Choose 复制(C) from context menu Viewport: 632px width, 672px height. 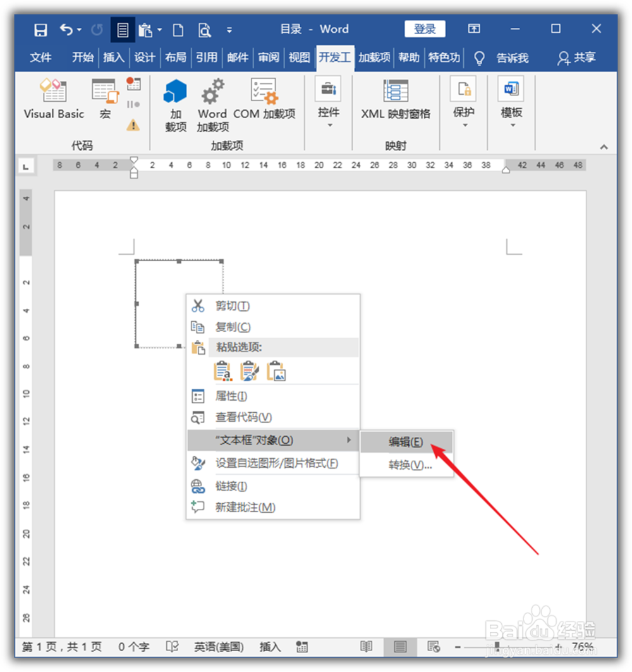click(274, 327)
